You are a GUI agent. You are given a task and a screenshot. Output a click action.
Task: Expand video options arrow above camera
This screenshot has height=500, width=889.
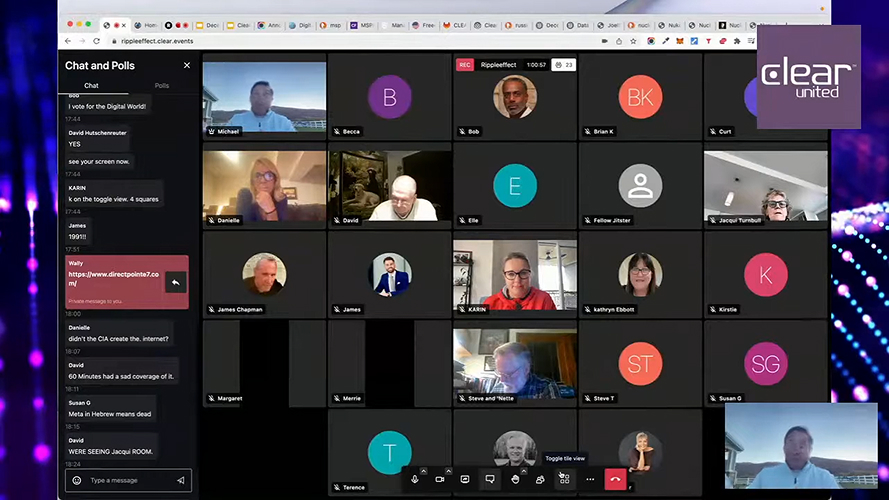point(449,471)
